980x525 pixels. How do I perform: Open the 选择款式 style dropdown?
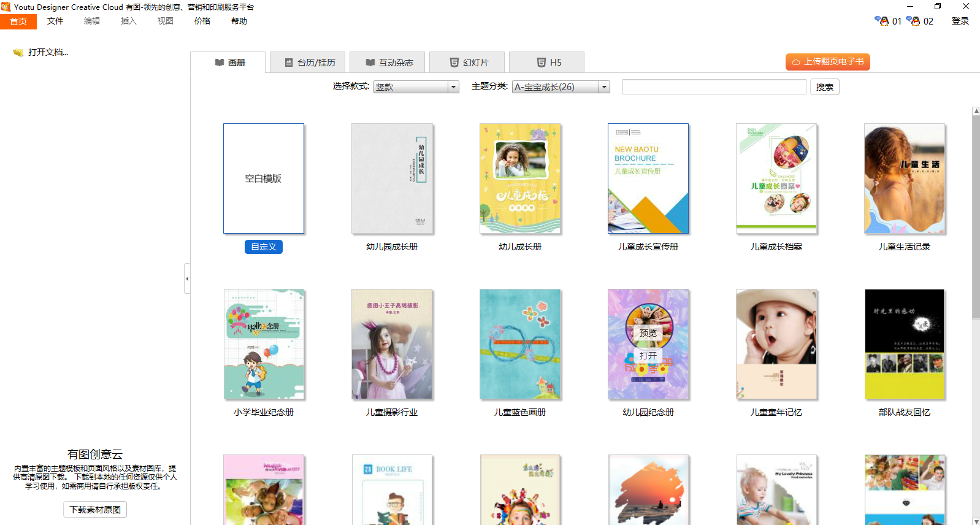pos(453,87)
